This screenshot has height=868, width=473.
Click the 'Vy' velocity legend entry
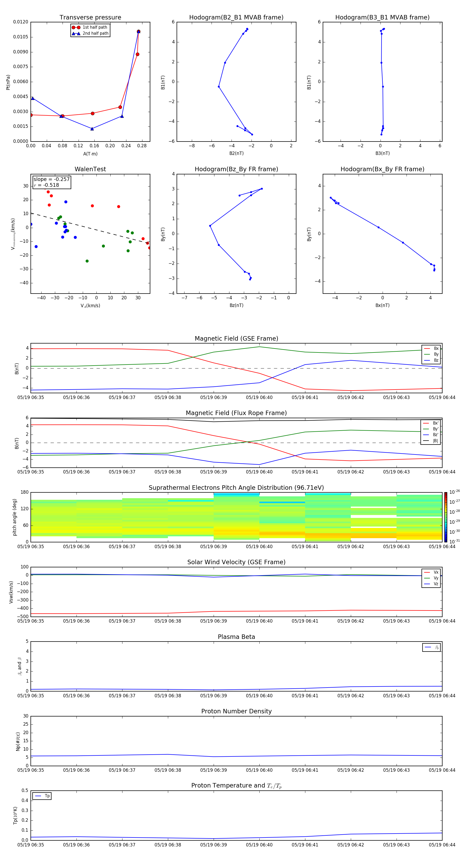[x=431, y=578]
